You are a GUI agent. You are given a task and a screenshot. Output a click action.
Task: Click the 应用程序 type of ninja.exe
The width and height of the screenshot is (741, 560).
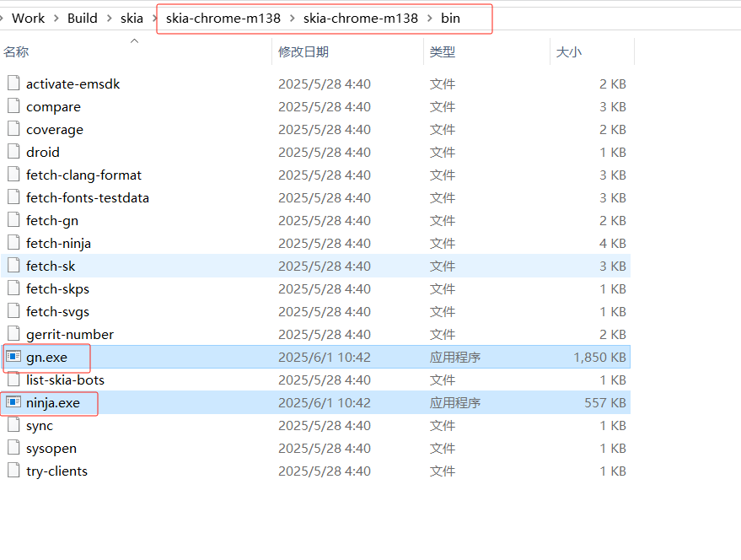pos(455,403)
